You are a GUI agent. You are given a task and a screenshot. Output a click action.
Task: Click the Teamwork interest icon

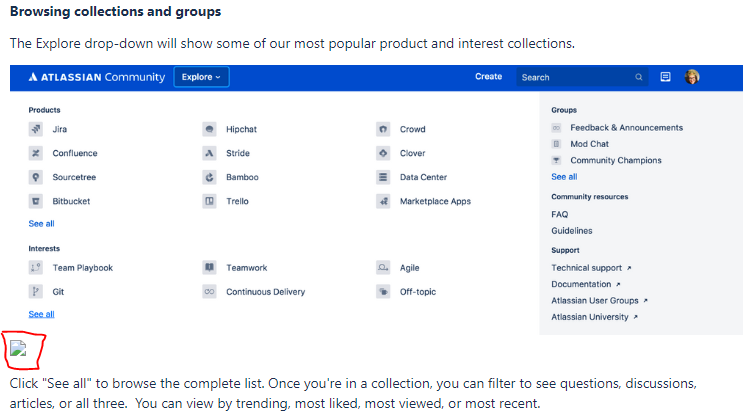click(x=209, y=267)
